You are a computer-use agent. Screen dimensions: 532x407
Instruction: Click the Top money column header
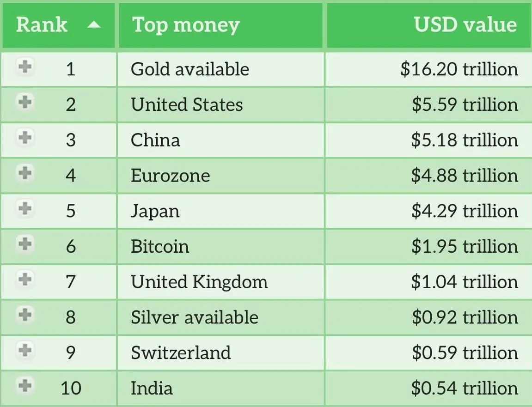[186, 25]
